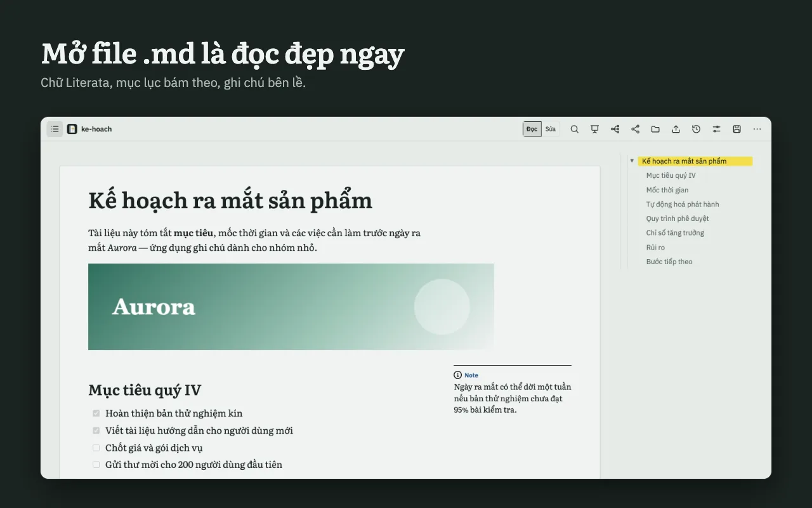This screenshot has height=508, width=812.
Task: Start presentation mode from the toolbar
Action: [594, 129]
